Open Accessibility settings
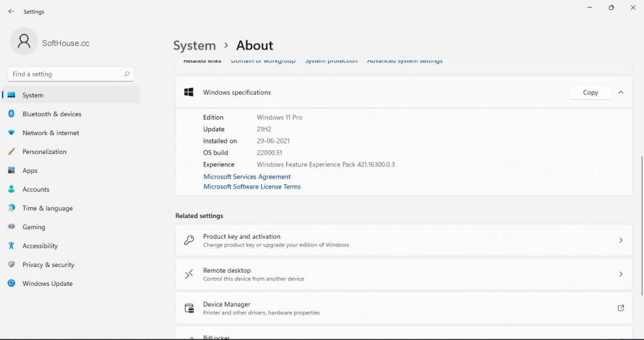The width and height of the screenshot is (644, 340). [x=70, y=246]
